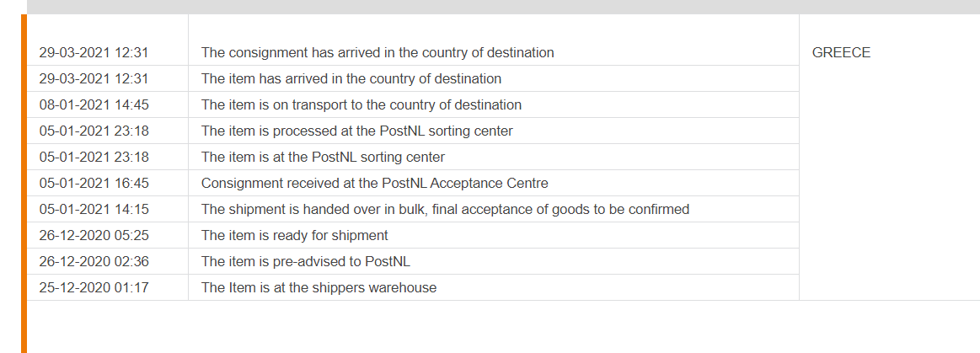Select 'Consignment received at the PostNL Acceptance Centre'
980x353 pixels.
coord(374,183)
